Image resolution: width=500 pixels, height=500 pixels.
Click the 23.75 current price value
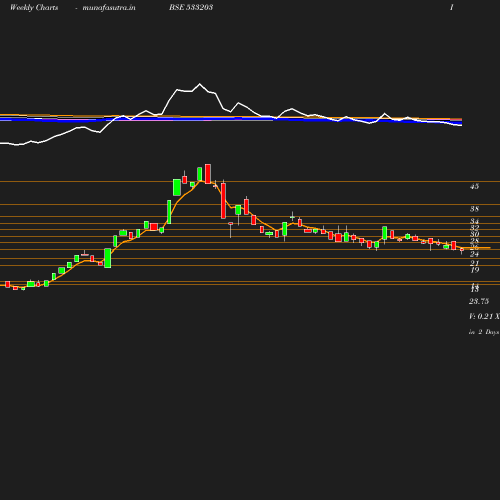(x=479, y=301)
